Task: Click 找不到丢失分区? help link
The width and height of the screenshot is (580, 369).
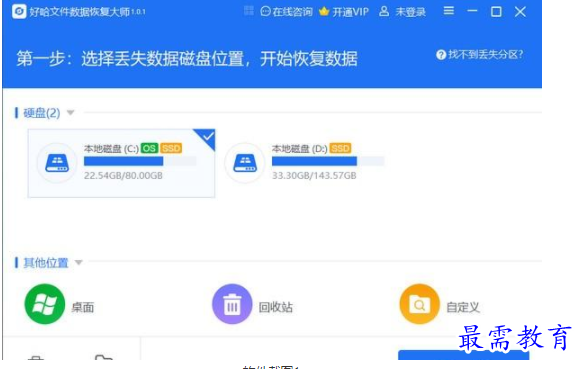Action: [x=479, y=55]
